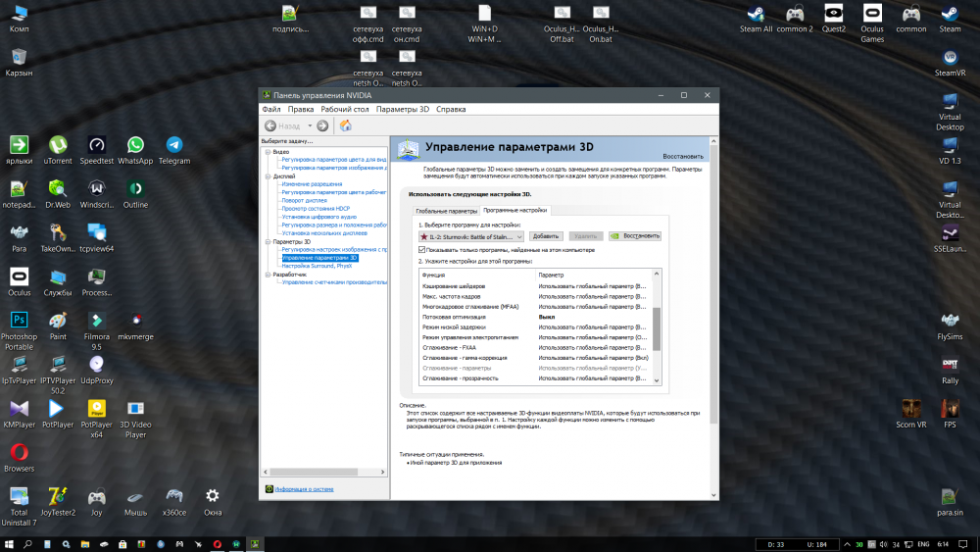This screenshot has width=980, height=552.
Task: Open the uTorrent desktop icon
Action: coord(58,146)
